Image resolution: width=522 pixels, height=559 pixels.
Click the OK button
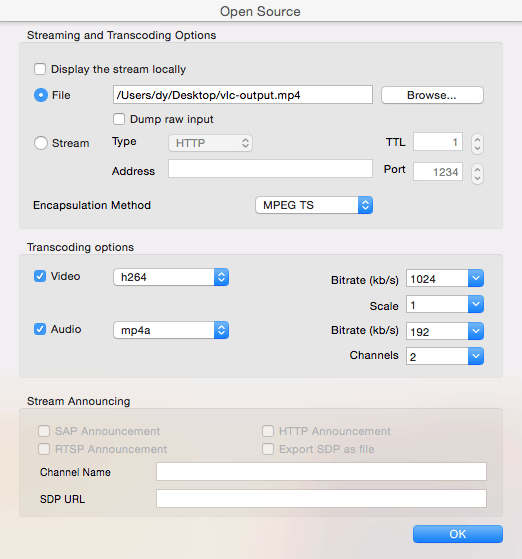coord(458,534)
